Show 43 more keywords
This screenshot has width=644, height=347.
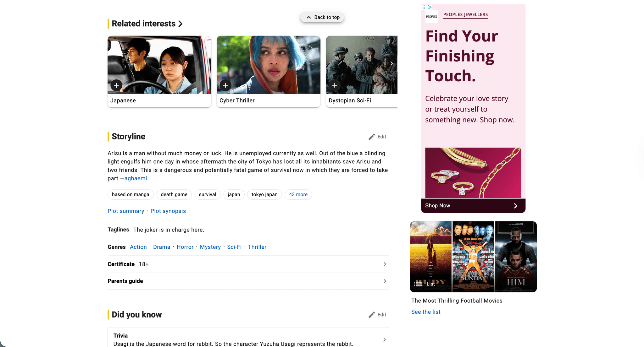(x=298, y=194)
